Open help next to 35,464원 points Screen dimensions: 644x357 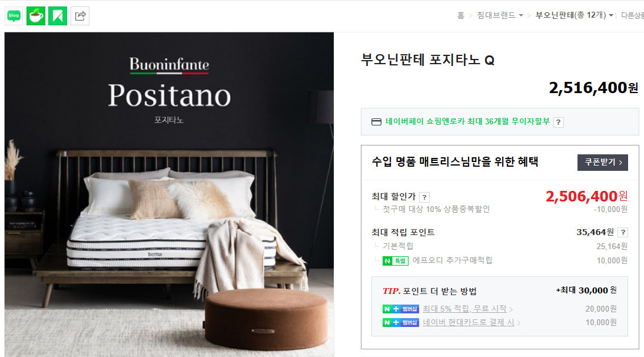(623, 233)
